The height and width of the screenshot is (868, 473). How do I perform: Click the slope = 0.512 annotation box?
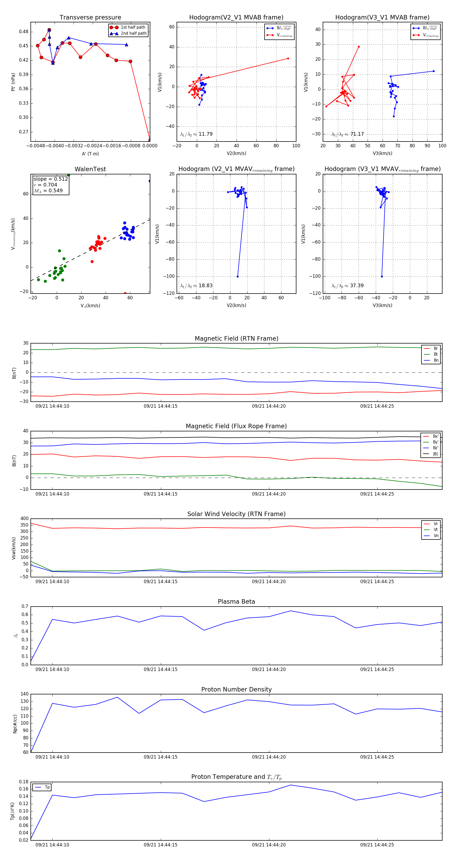[x=50, y=185]
